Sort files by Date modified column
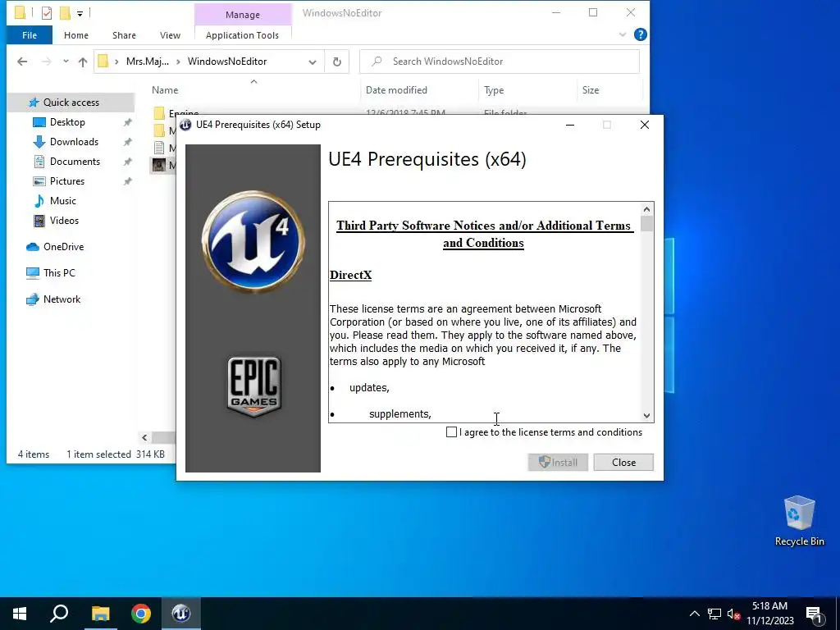 tap(396, 90)
